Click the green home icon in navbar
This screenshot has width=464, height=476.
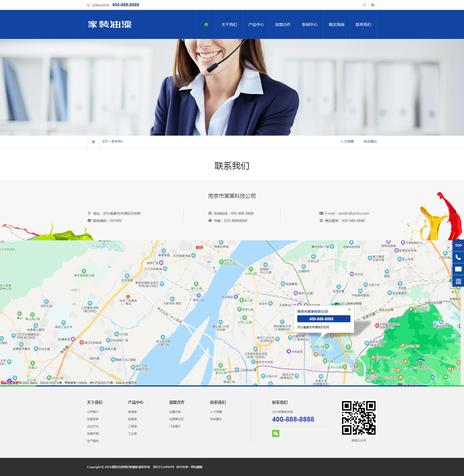pos(206,24)
